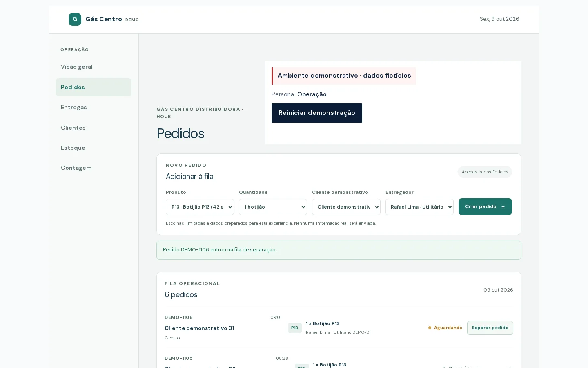This screenshot has height=368, width=588.
Task: Click the DEMO-1105 order number
Action: 178,358
